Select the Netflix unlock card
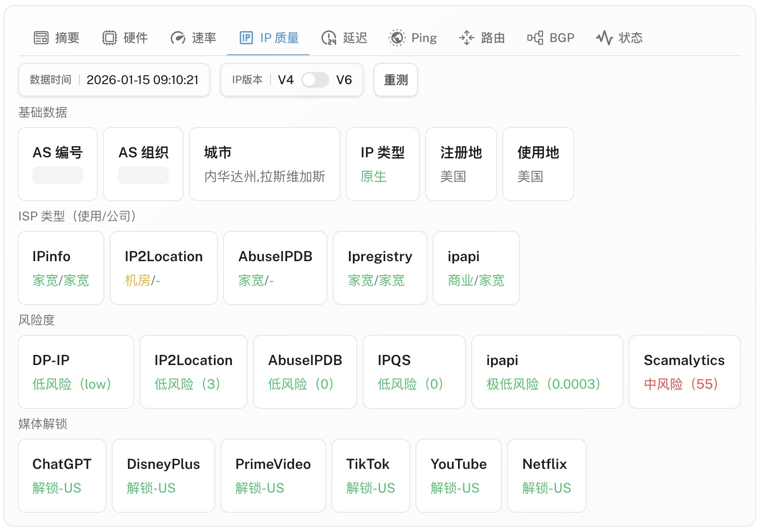Viewport: 761px width, 532px height. (x=546, y=475)
